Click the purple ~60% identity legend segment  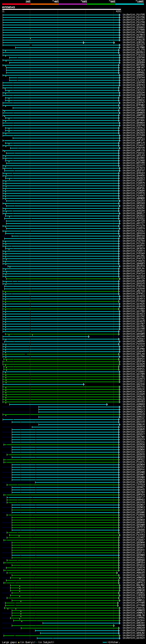click(73, 4)
